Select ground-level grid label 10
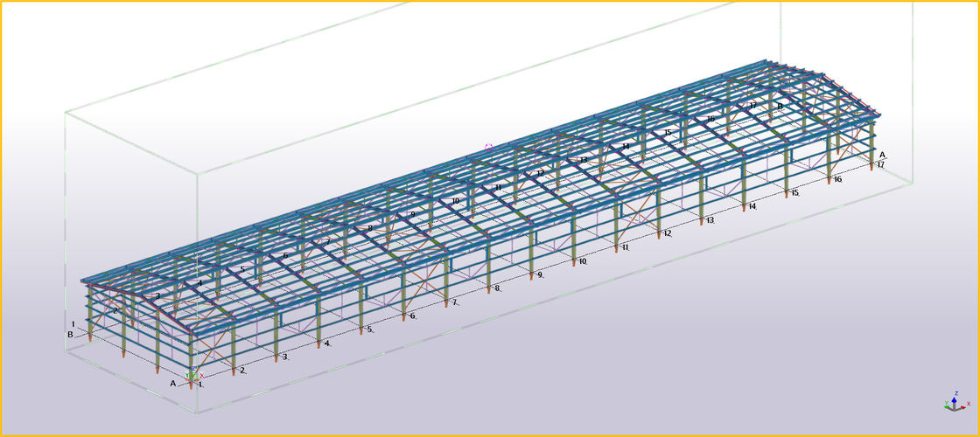Viewport: 980px width, 437px height. 582,261
